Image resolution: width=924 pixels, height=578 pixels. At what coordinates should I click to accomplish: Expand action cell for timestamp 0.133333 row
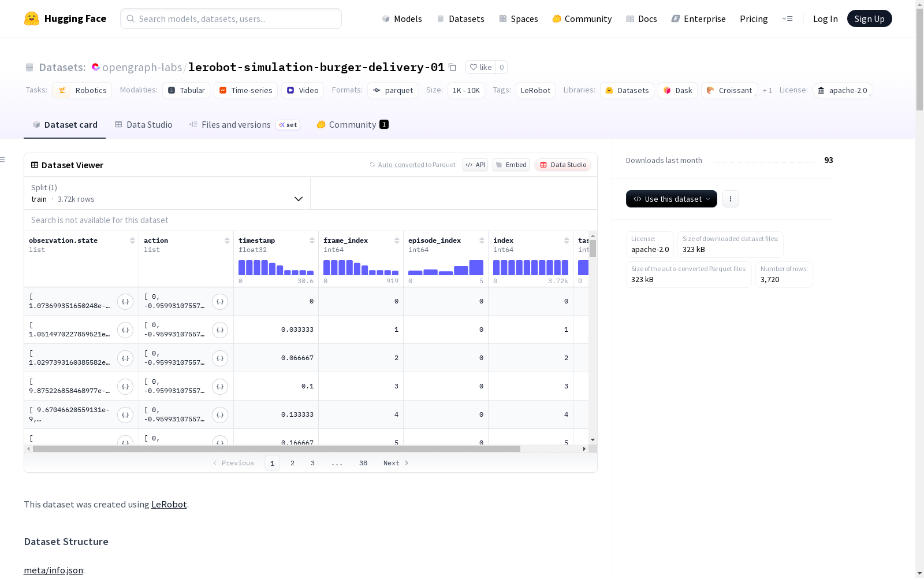[x=220, y=415]
